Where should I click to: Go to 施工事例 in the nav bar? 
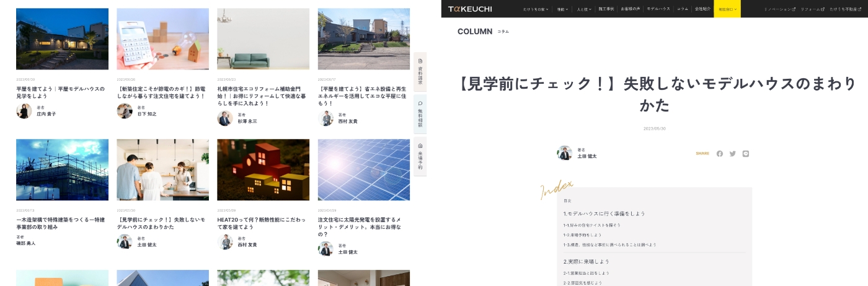click(x=607, y=9)
